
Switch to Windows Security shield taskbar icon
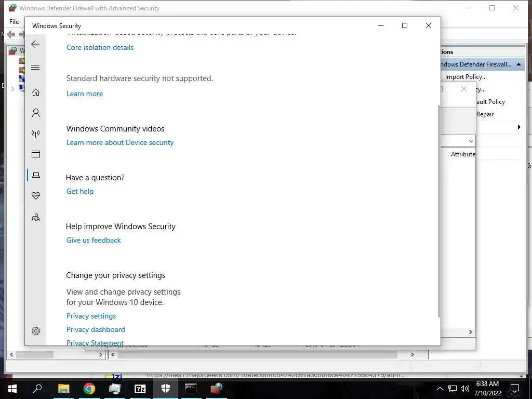166,389
